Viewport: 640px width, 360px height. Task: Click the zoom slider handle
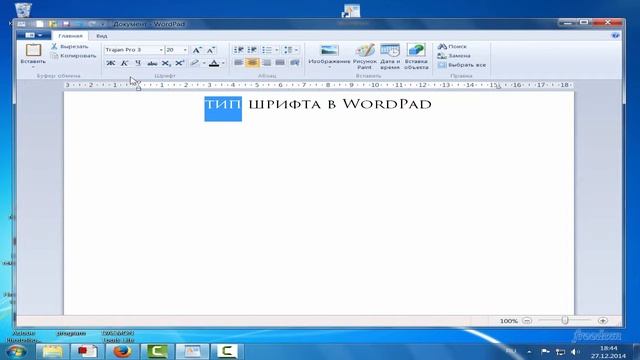click(x=565, y=320)
